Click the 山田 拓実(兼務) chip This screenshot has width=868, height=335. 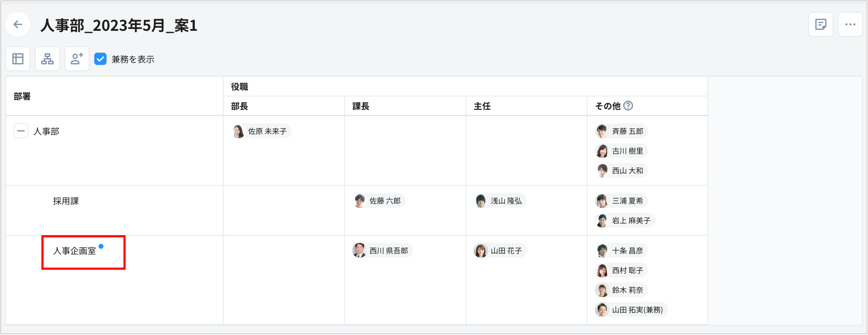tap(631, 310)
